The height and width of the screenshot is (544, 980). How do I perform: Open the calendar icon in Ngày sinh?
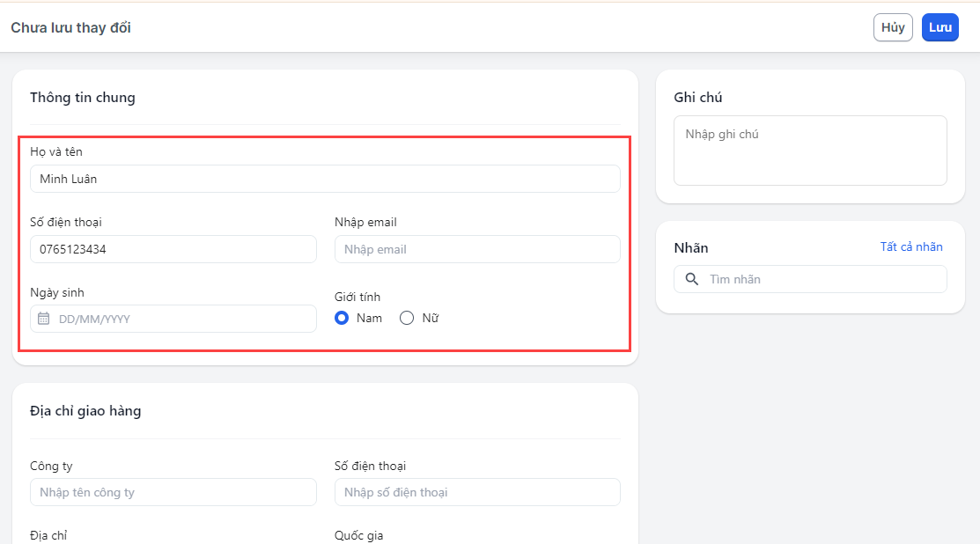(44, 319)
